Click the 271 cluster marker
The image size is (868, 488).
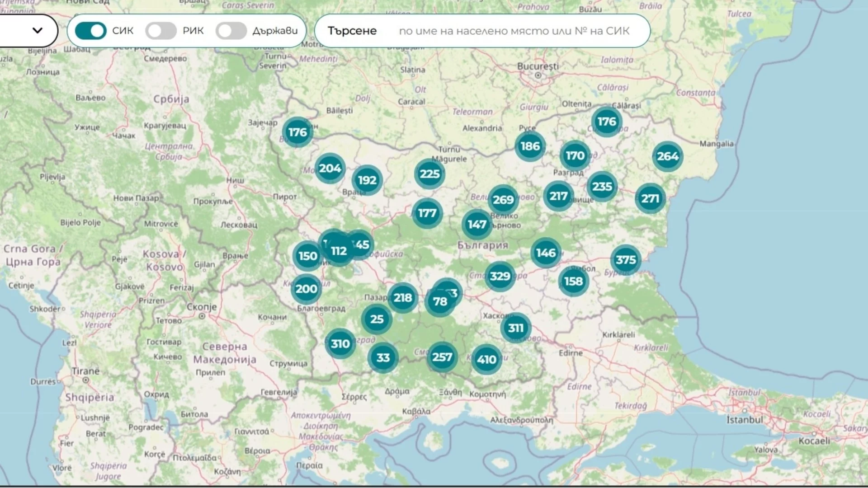click(650, 198)
